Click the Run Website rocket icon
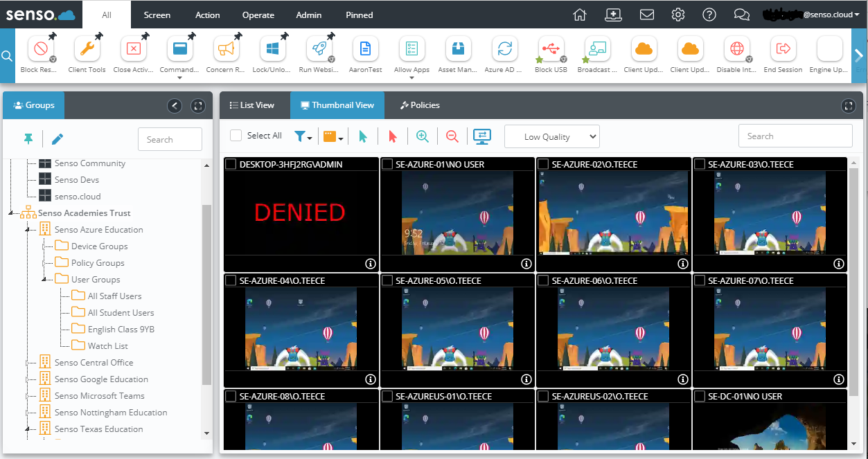This screenshot has height=459, width=868. pyautogui.click(x=319, y=49)
